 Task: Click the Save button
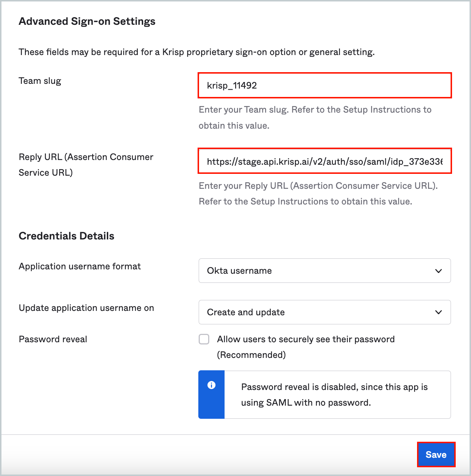click(436, 454)
